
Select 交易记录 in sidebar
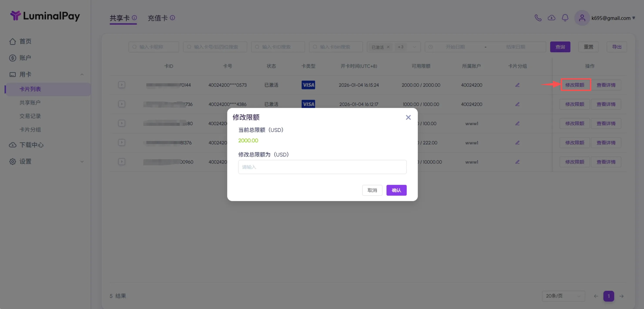coord(30,116)
